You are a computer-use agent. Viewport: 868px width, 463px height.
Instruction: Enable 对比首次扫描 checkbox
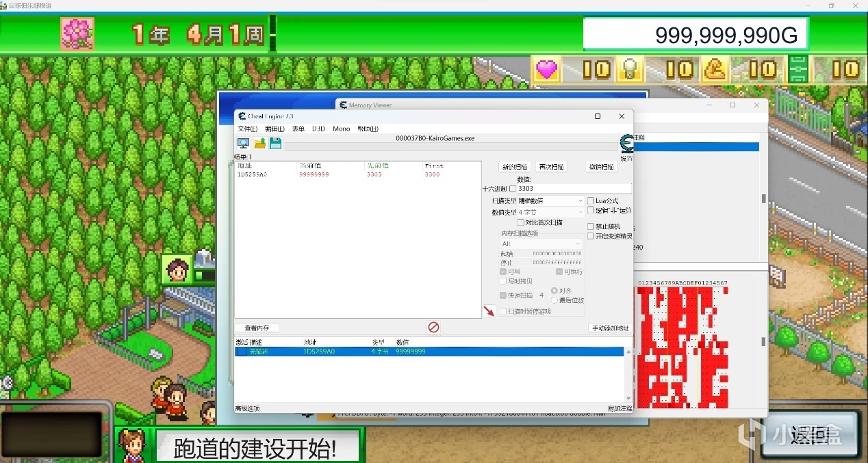click(x=520, y=222)
